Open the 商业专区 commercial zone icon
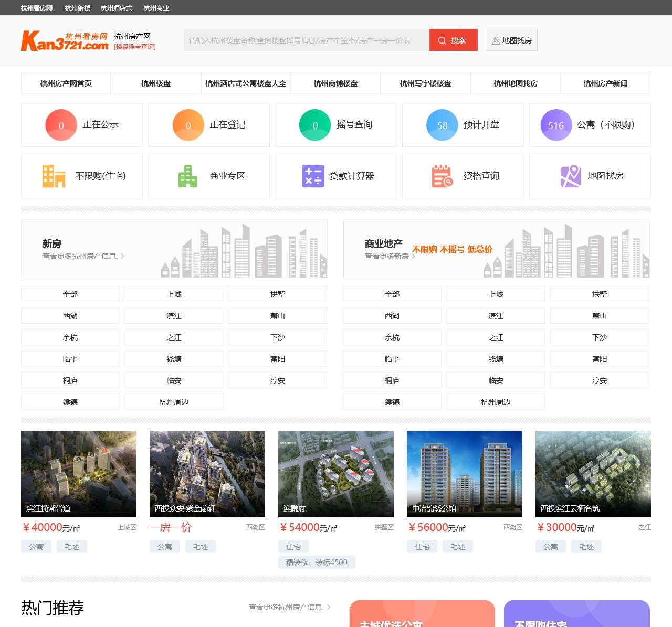This screenshot has width=672, height=627. tap(208, 176)
